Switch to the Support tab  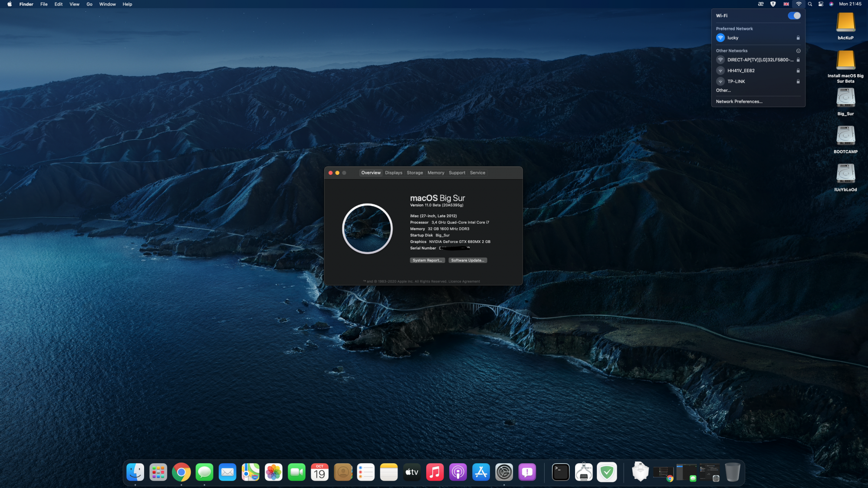(x=457, y=173)
